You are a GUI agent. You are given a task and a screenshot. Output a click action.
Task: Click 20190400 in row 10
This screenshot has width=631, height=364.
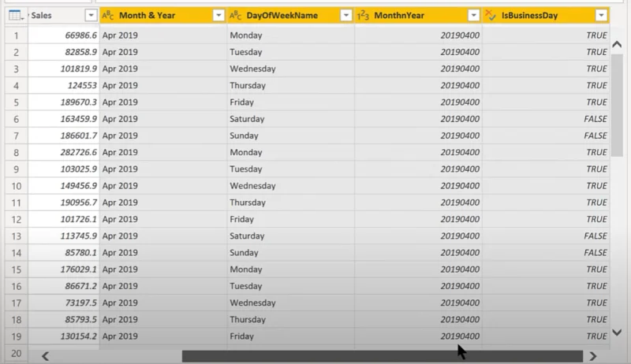pos(460,186)
